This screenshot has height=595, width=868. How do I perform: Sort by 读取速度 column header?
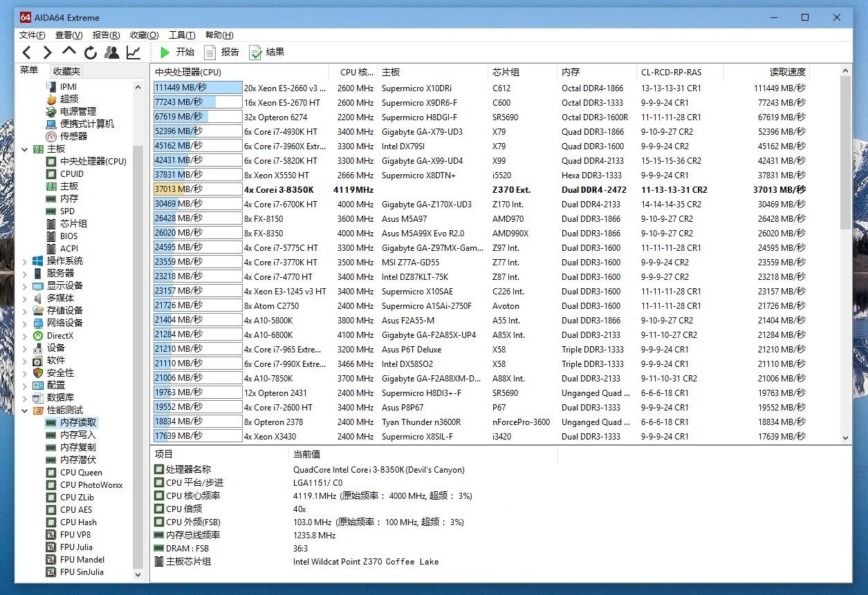(x=766, y=72)
